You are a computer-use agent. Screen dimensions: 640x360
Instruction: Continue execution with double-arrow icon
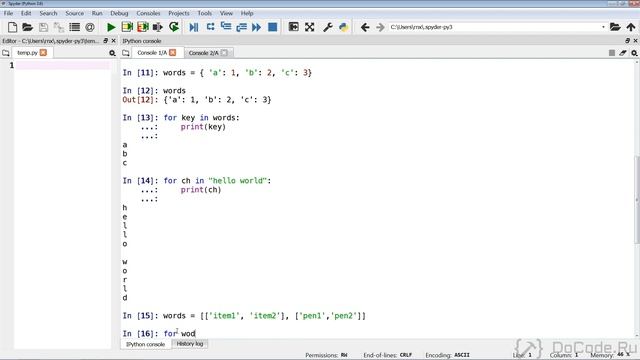(256, 27)
